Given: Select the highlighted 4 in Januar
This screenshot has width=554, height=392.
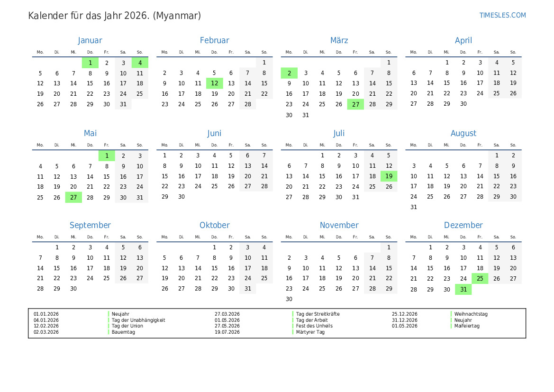Looking at the screenshot, I should (x=140, y=63).
